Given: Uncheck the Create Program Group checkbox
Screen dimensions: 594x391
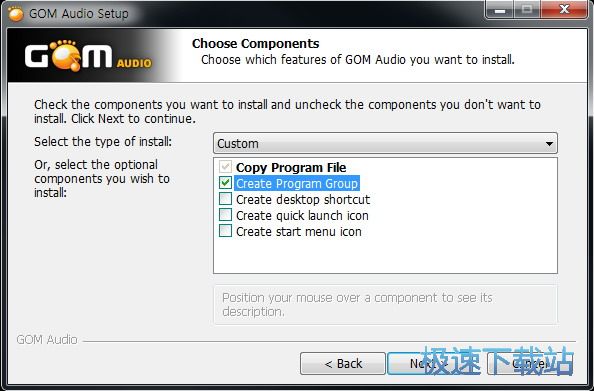Looking at the screenshot, I should 225,183.
